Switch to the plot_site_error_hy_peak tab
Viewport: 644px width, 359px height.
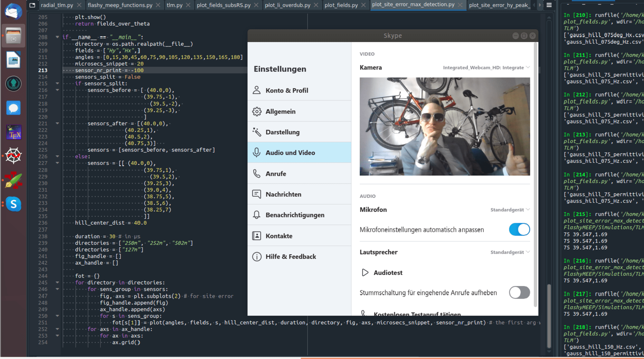499,5
